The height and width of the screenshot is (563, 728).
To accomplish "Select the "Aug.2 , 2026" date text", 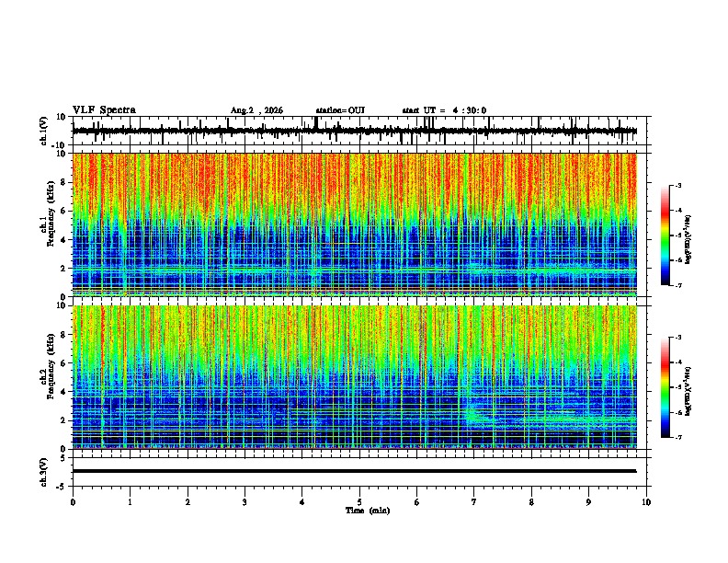I will (256, 110).
